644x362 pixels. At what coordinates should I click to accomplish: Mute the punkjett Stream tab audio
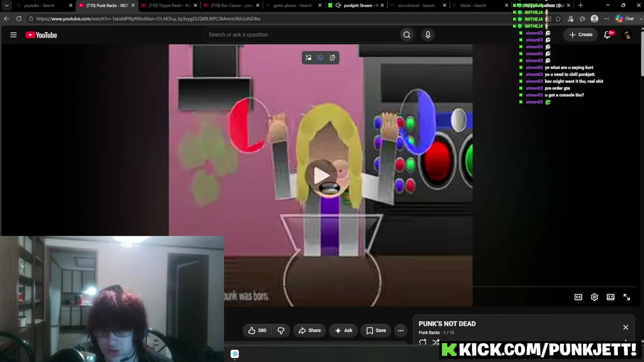point(339,6)
